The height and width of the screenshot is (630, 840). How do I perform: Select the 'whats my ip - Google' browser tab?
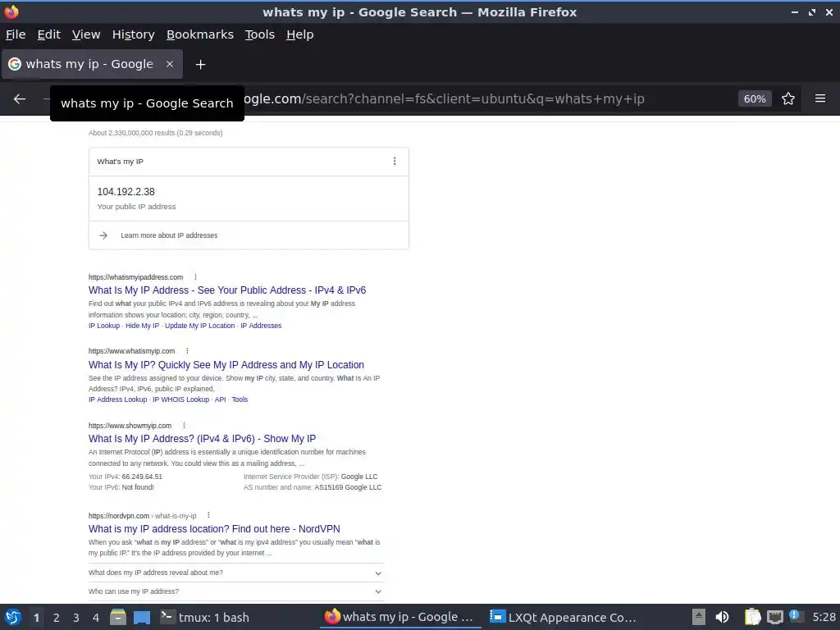[92, 64]
